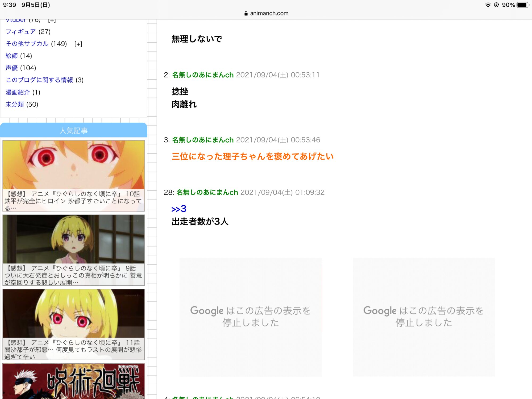Tap the lock icon beside animanch.com
Image resolution: width=532 pixels, height=399 pixels.
coord(246,13)
